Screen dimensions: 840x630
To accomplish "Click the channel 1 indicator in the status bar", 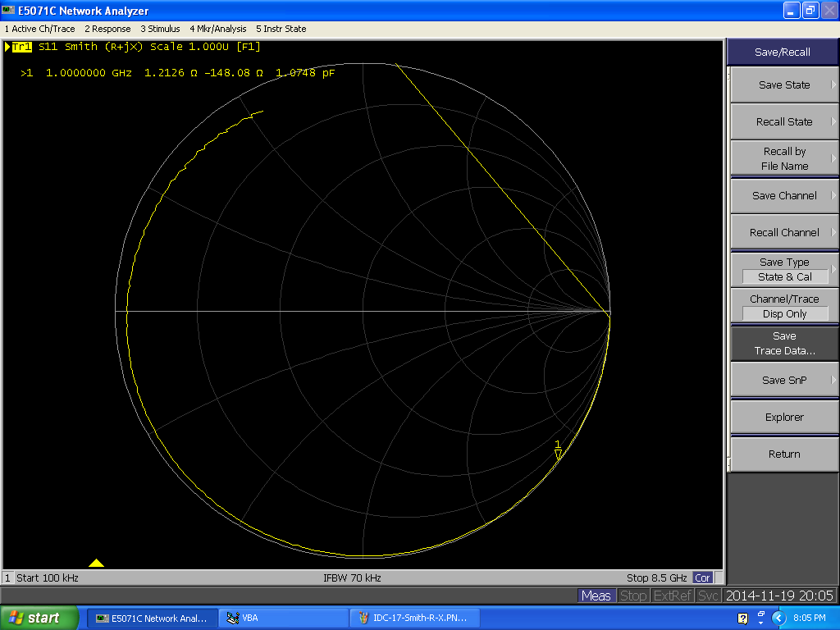I will [x=7, y=578].
